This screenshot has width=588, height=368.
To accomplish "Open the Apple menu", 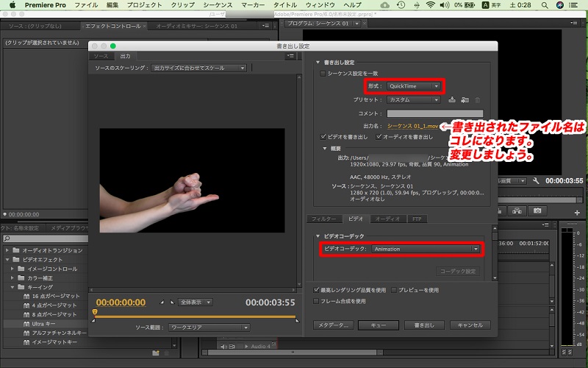I will (12, 5).
